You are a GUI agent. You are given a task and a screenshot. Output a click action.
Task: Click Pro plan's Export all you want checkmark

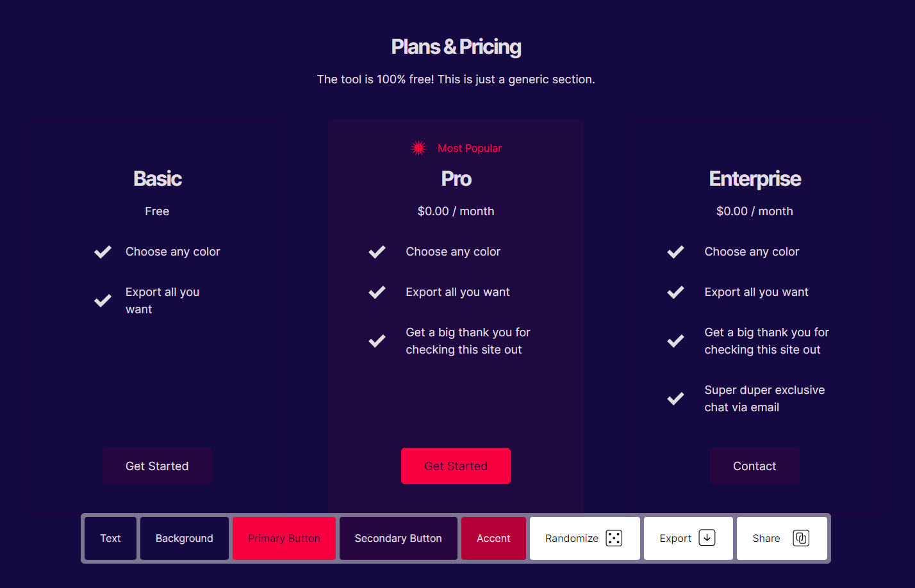coord(377,292)
